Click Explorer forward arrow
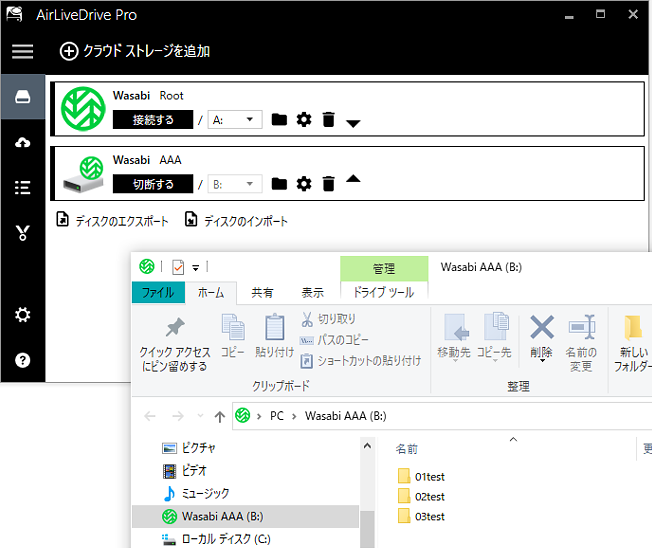Image resolution: width=652 pixels, height=551 pixels. [178, 416]
